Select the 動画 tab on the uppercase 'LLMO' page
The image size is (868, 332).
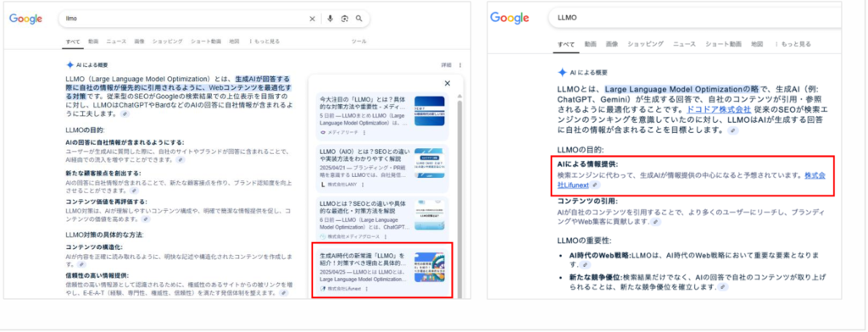[x=590, y=44]
